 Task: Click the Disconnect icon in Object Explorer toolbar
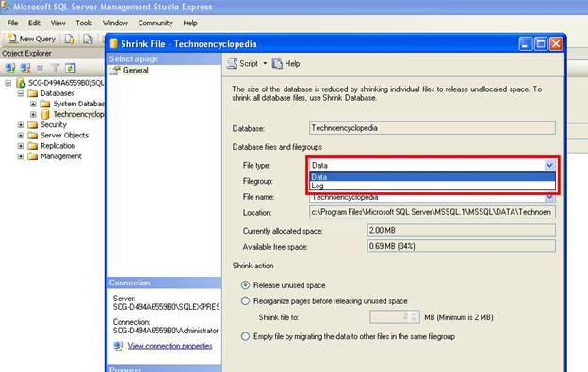25,68
